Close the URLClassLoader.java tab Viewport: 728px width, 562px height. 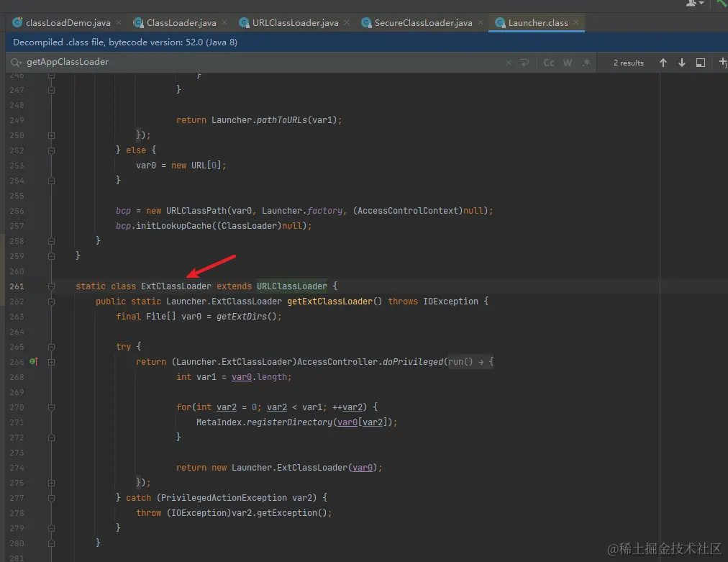point(346,22)
